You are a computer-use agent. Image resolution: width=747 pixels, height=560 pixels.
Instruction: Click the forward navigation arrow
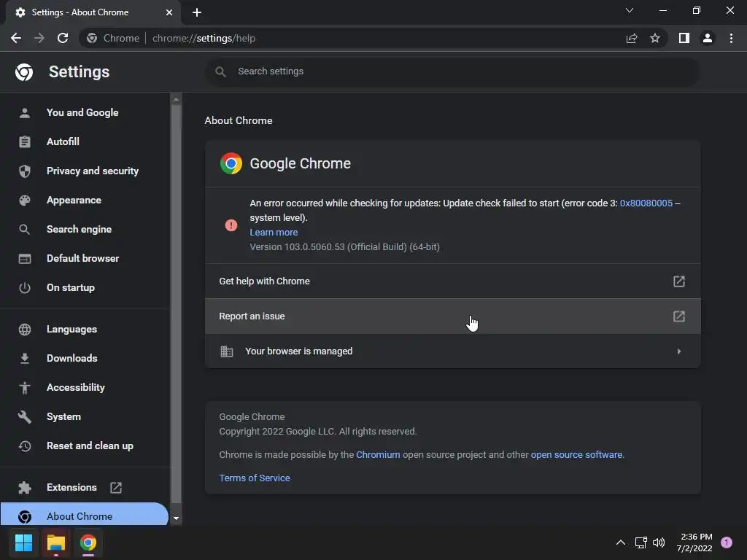[x=39, y=38]
